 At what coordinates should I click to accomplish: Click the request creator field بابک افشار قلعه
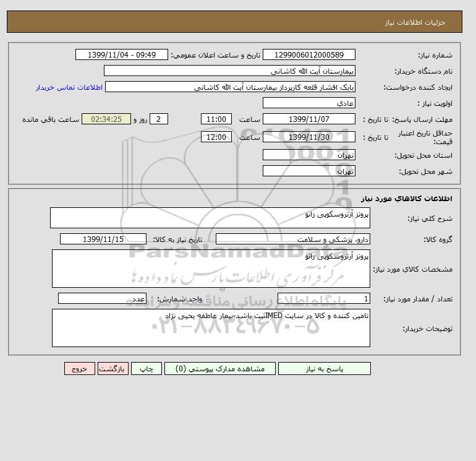click(230, 87)
